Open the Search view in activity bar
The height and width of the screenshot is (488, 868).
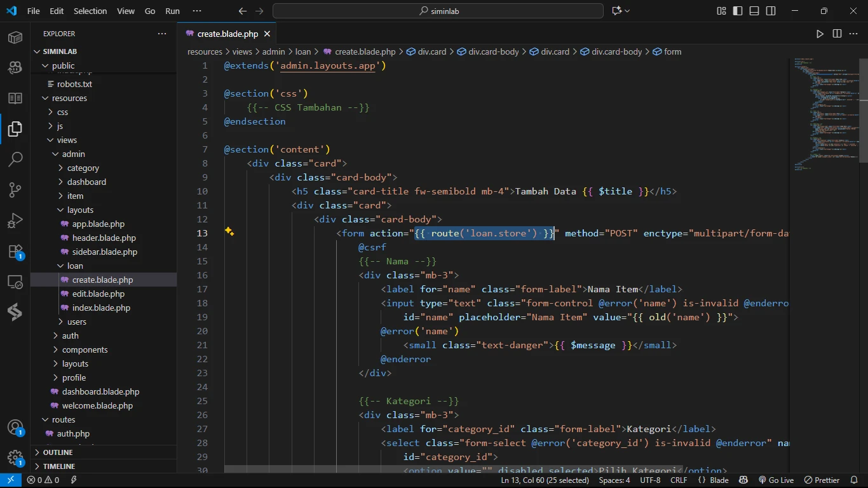coord(15,159)
